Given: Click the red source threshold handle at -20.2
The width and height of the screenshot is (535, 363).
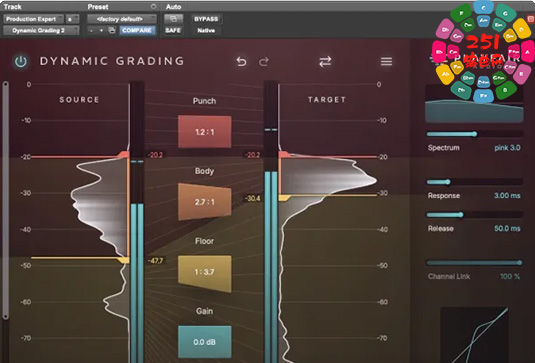Looking at the screenshot, I should (124, 155).
